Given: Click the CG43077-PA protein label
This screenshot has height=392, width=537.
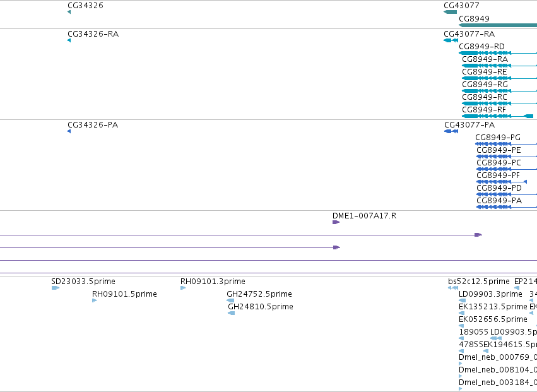Looking at the screenshot, I should pos(469,125).
